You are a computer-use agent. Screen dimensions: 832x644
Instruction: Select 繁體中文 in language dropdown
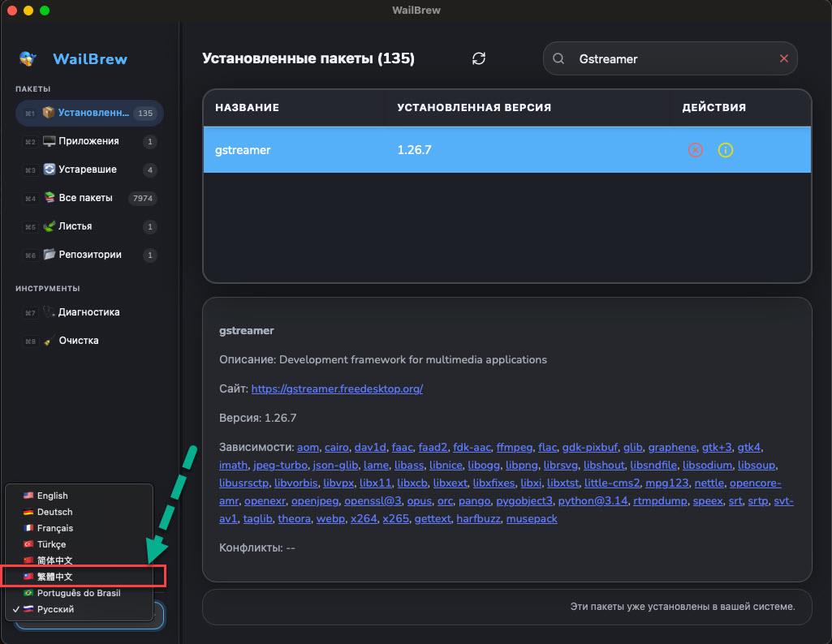coord(55,577)
